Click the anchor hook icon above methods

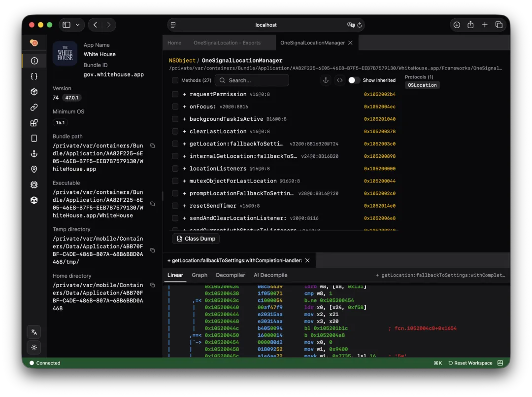(326, 80)
